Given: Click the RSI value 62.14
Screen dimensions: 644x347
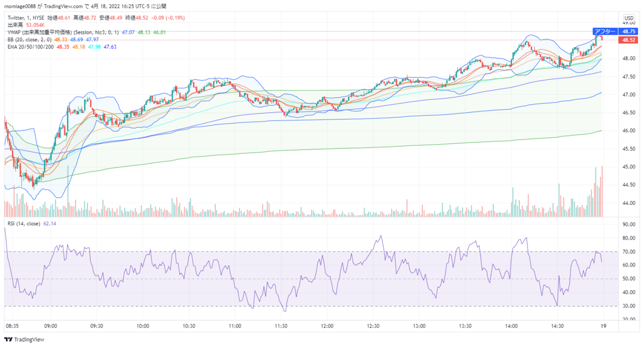Looking at the screenshot, I should pyautogui.click(x=50, y=223).
